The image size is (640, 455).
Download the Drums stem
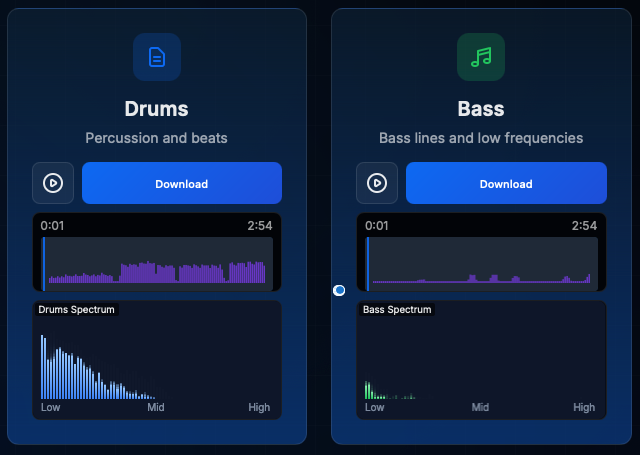(x=182, y=183)
